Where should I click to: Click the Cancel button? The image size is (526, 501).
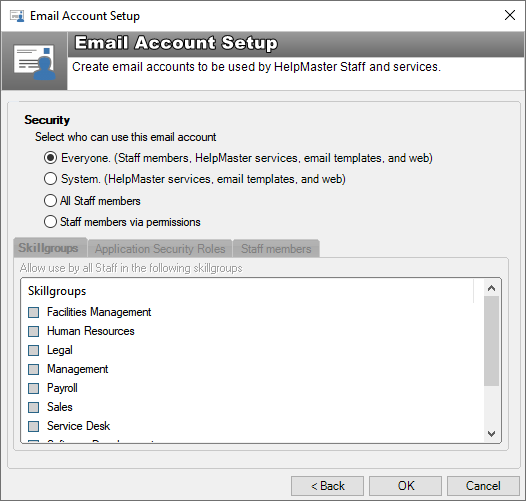coord(483,486)
